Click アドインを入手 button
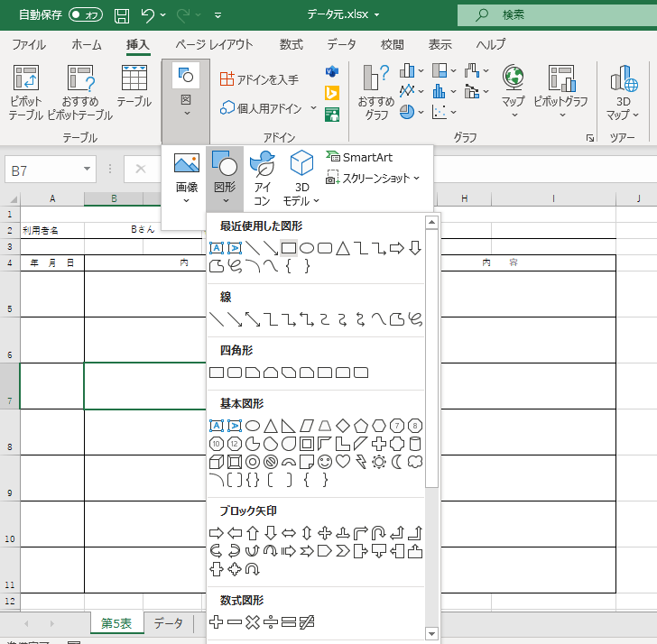Screen dimensions: 657x644 pyautogui.click(x=259, y=79)
